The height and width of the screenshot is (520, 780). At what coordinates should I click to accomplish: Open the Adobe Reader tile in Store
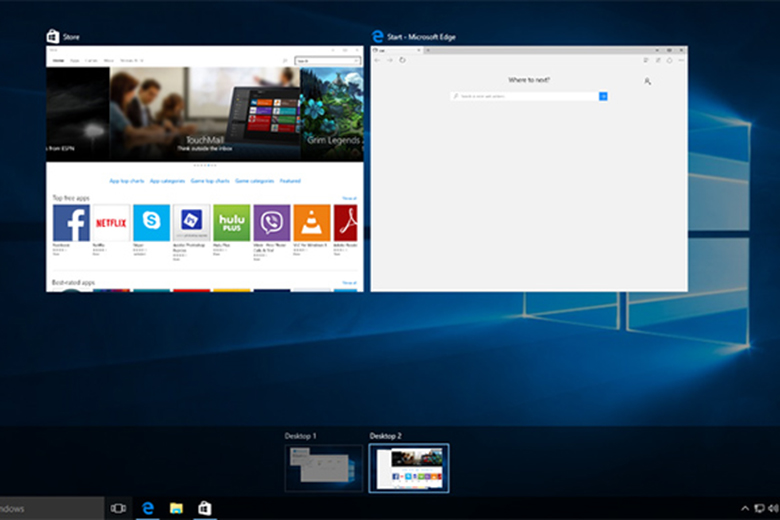coord(346,223)
